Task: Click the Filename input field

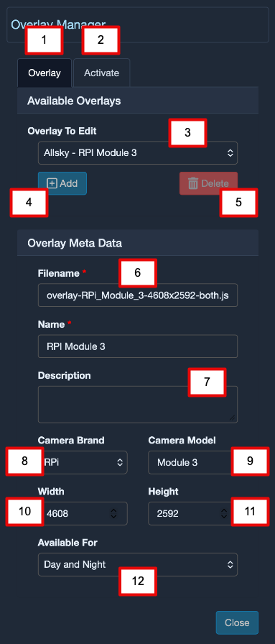Action: (x=138, y=295)
